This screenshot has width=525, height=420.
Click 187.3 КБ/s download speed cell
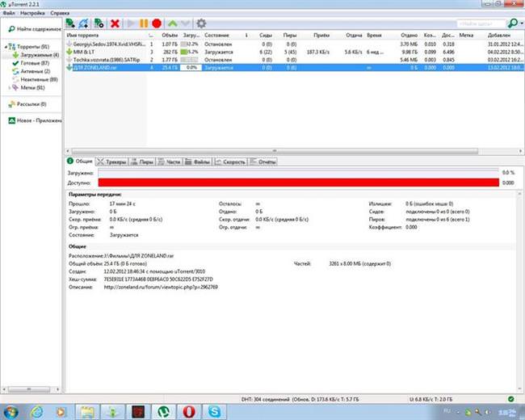coord(317,52)
